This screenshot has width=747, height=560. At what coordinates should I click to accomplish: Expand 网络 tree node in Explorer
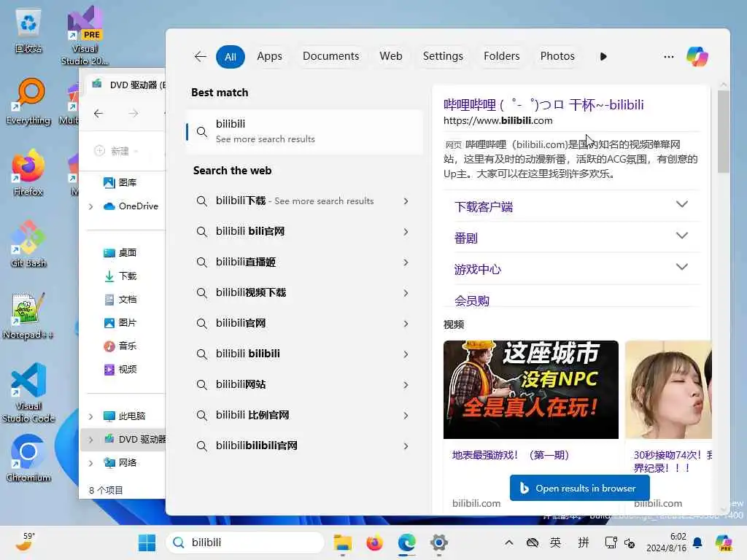point(90,463)
